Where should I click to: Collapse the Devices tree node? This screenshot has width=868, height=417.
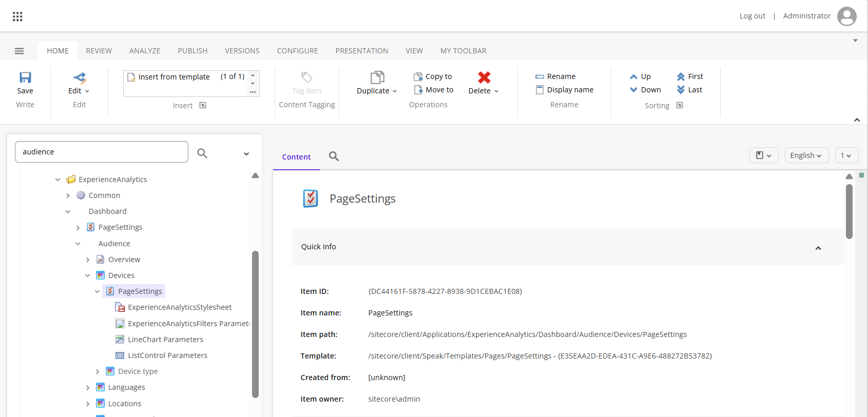[87, 275]
